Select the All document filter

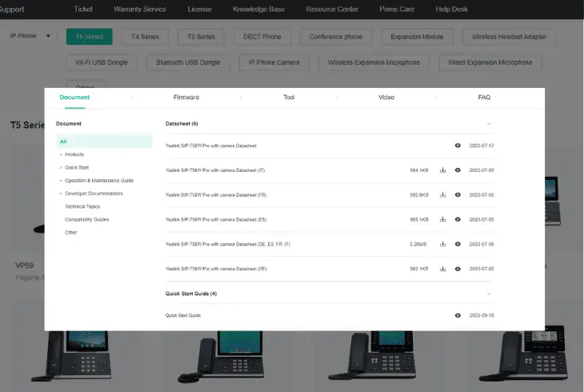click(104, 142)
